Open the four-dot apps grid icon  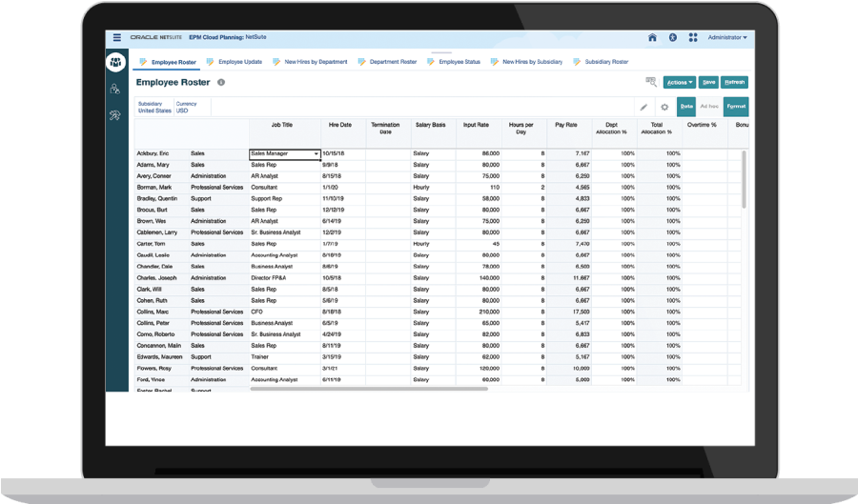[693, 38]
